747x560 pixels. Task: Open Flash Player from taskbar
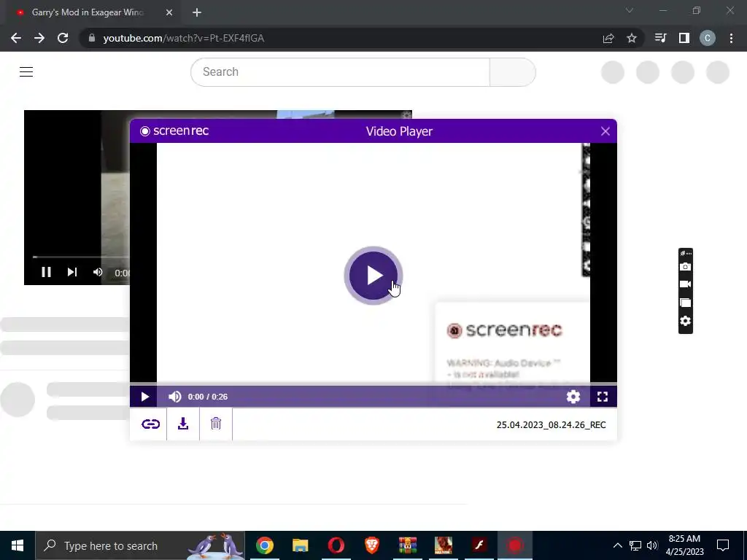pyautogui.click(x=479, y=545)
